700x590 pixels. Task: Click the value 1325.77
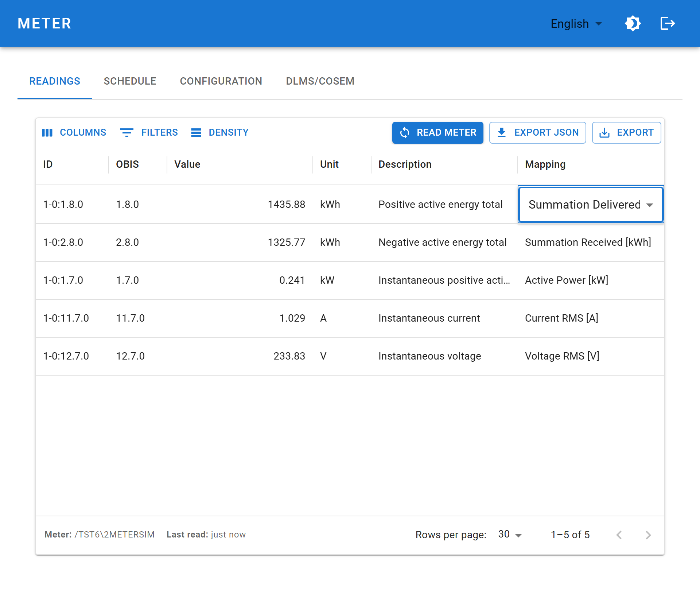pyautogui.click(x=286, y=242)
